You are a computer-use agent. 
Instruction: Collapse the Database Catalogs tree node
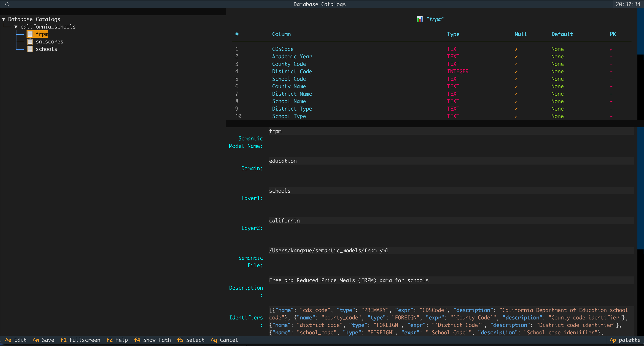click(4, 19)
